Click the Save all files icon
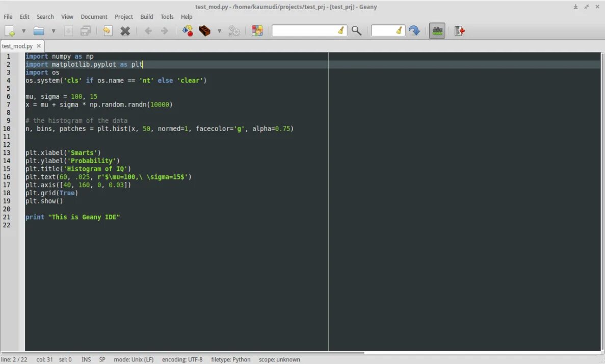The width and height of the screenshot is (605, 364). tap(85, 31)
